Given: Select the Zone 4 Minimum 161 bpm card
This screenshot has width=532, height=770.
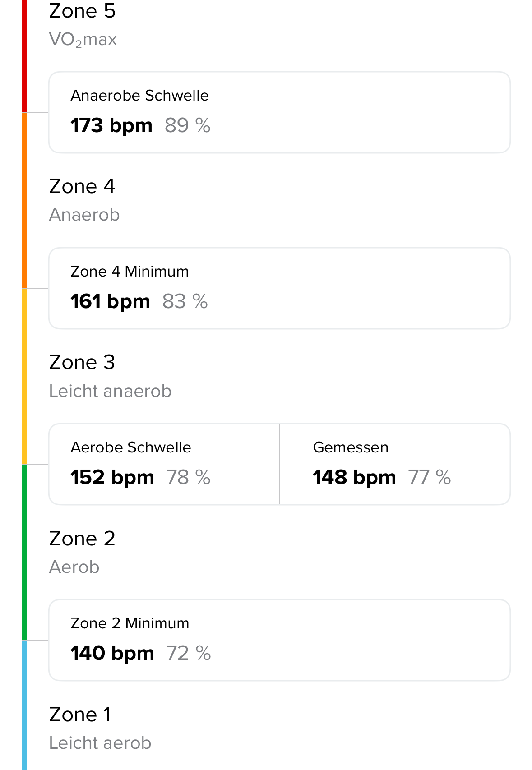Looking at the screenshot, I should tap(279, 288).
